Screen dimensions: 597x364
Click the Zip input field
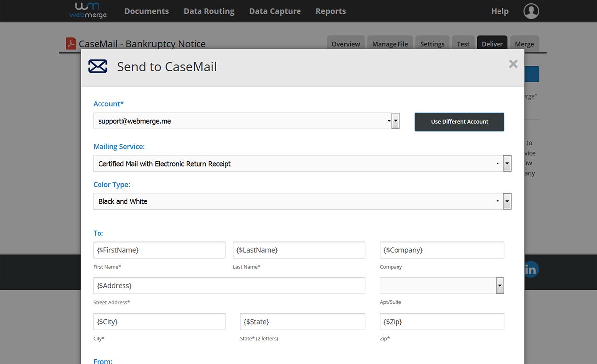click(442, 322)
